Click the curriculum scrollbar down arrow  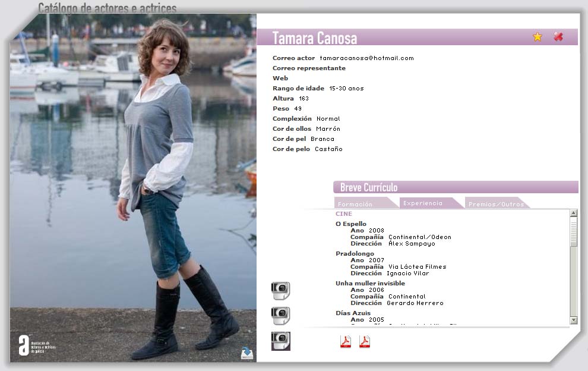pyautogui.click(x=573, y=320)
